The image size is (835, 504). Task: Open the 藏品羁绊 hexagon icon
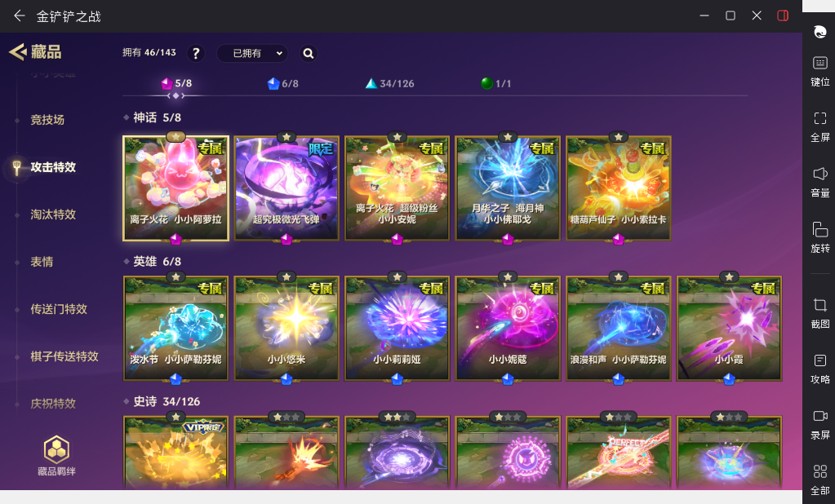[x=56, y=456]
